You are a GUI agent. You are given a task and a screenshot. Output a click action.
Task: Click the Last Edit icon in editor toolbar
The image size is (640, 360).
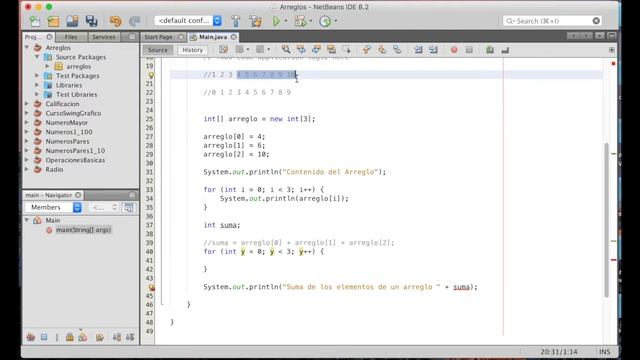[x=223, y=50]
